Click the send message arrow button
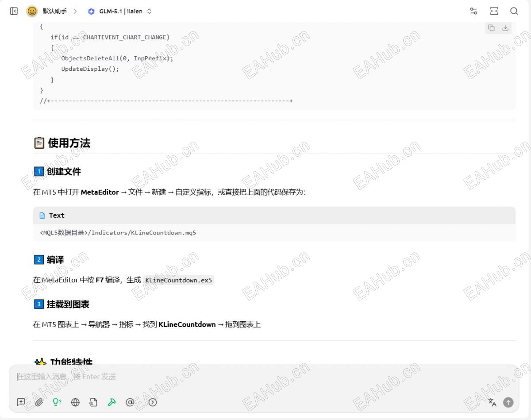This screenshot has width=531, height=420. (x=508, y=402)
